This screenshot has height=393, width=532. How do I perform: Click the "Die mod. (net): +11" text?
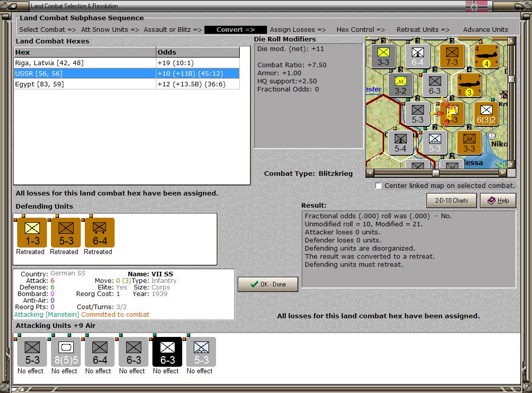[x=290, y=48]
